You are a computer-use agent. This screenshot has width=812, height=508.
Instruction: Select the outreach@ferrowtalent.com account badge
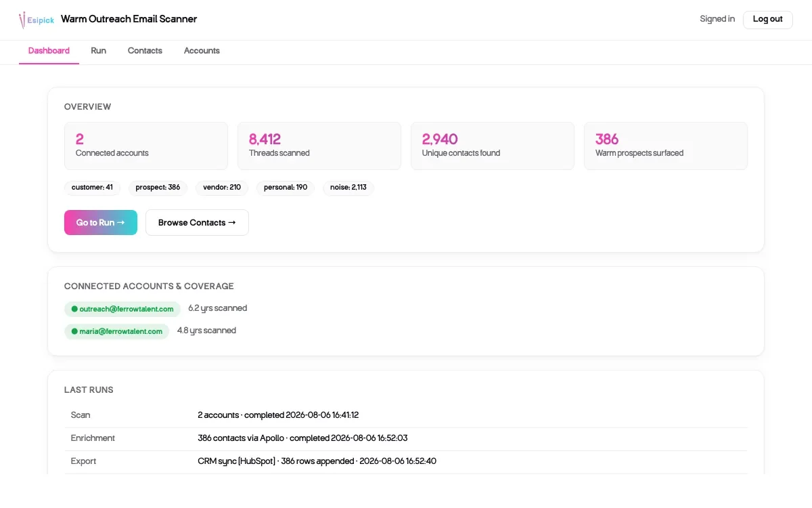click(x=122, y=309)
